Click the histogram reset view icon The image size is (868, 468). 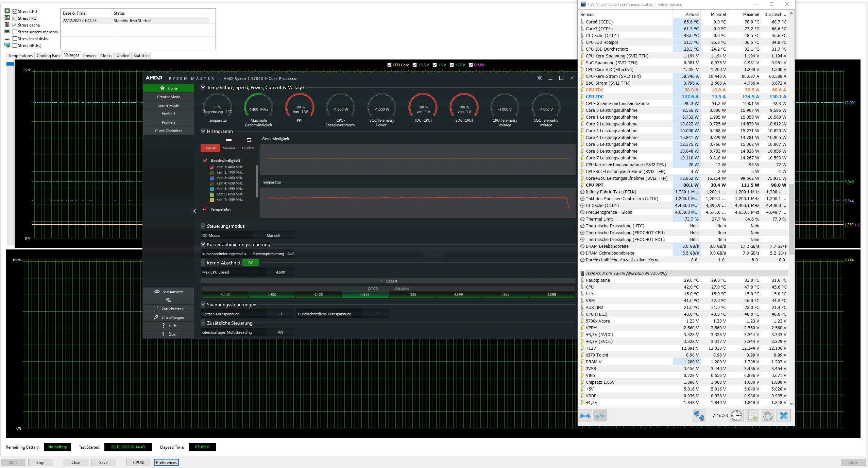(249, 140)
